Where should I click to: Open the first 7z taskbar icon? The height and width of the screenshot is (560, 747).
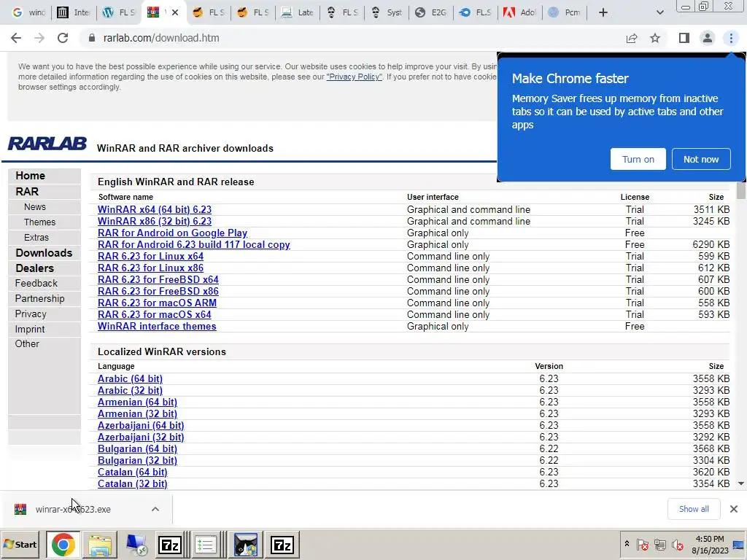(x=171, y=544)
